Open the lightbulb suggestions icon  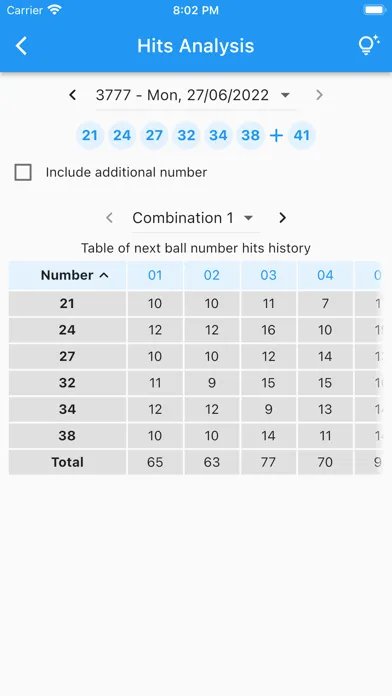click(x=368, y=45)
